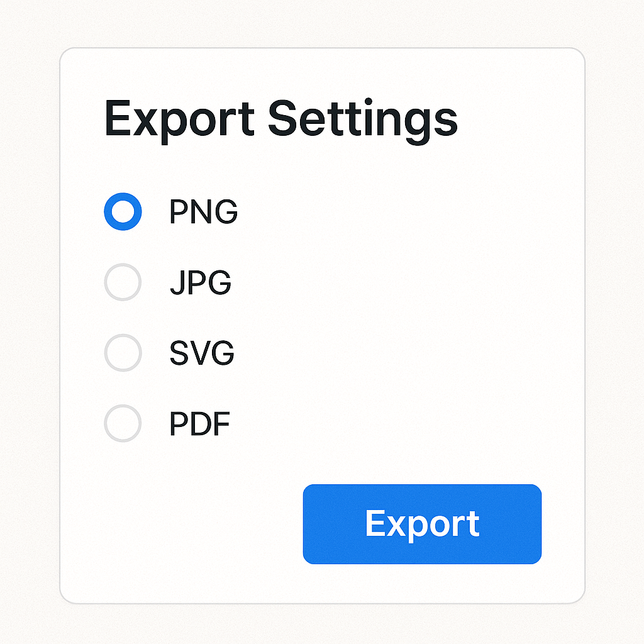Click the Export Settings heading
This screenshot has width=644, height=644.
point(281,119)
